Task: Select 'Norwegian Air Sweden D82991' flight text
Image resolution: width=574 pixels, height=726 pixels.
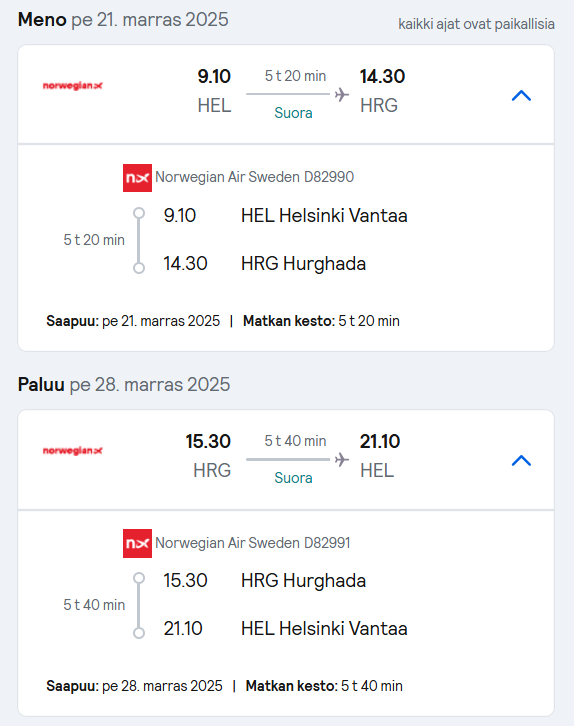Action: pyautogui.click(x=253, y=543)
